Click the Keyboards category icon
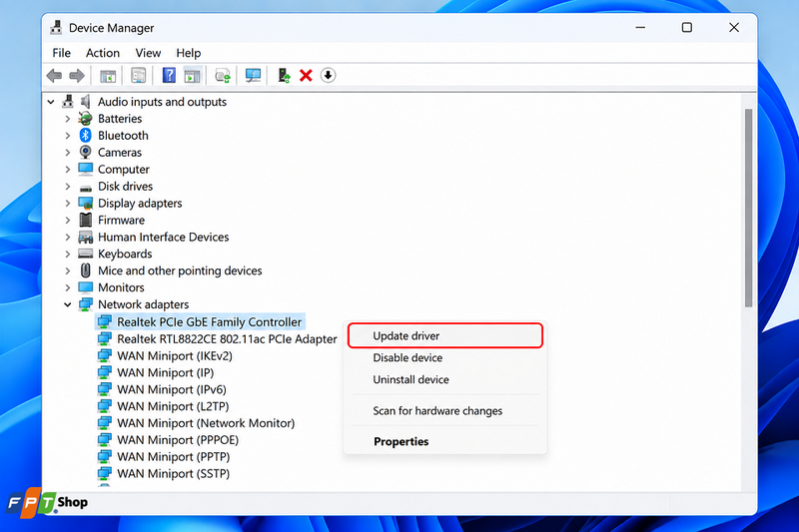The image size is (799, 532). tap(85, 254)
